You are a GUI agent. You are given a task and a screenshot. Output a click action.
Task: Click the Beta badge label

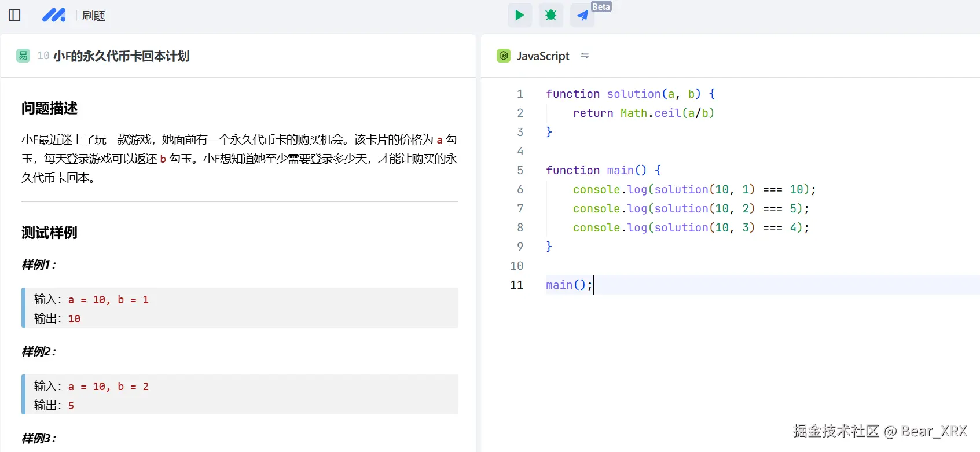click(x=601, y=7)
